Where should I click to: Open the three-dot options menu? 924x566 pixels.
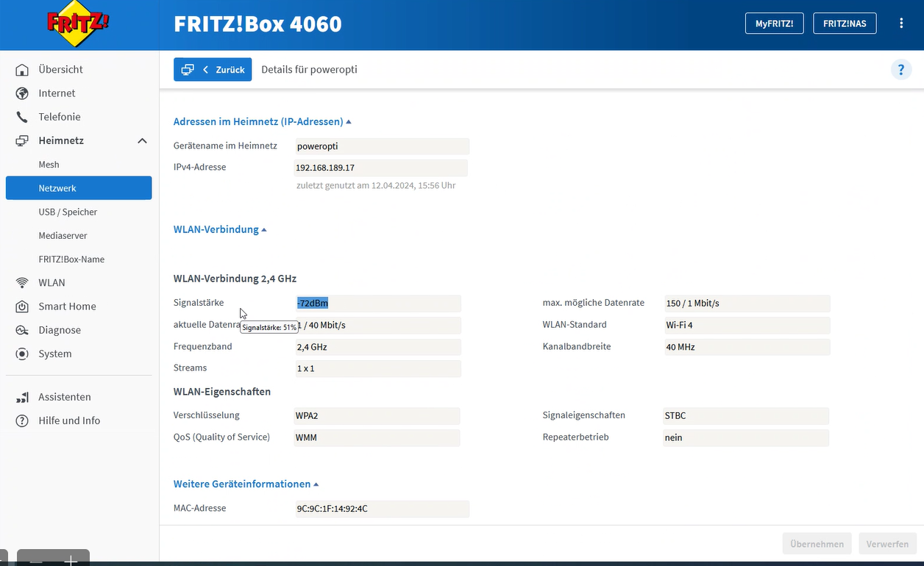pyautogui.click(x=901, y=24)
